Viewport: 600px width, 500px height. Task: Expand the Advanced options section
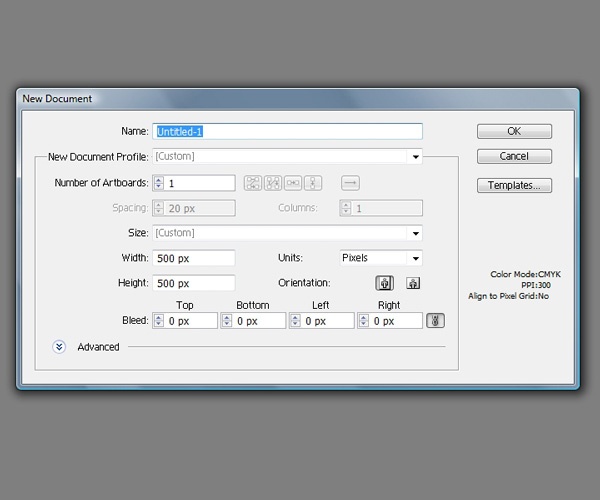click(x=59, y=347)
